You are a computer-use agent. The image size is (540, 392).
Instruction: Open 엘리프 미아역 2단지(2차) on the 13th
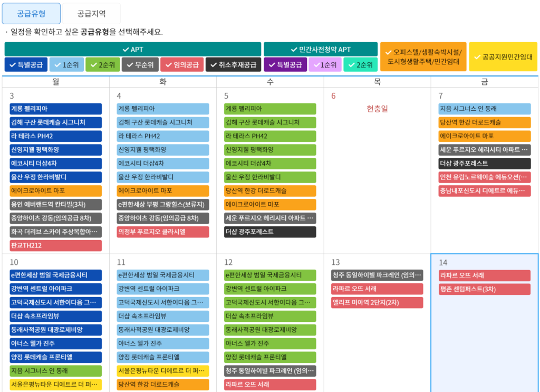pos(377,302)
